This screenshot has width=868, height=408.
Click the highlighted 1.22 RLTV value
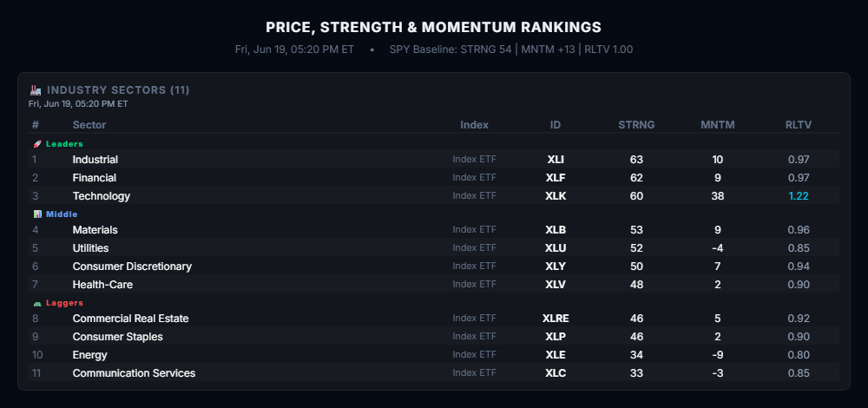tap(799, 196)
